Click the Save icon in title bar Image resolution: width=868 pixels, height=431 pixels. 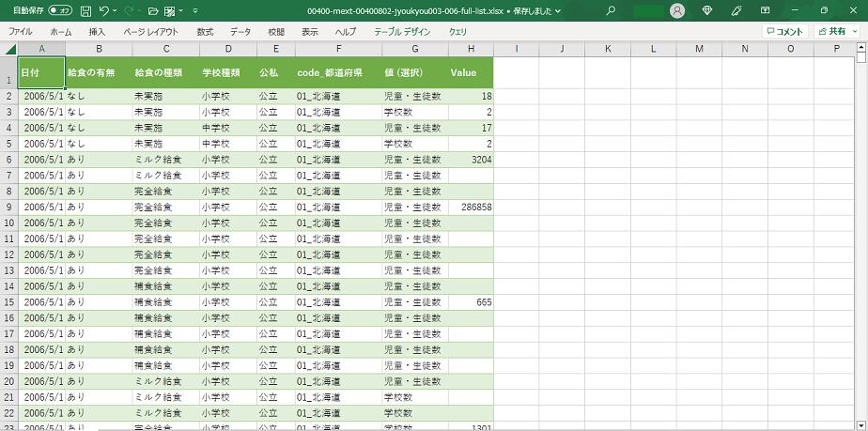pos(85,11)
